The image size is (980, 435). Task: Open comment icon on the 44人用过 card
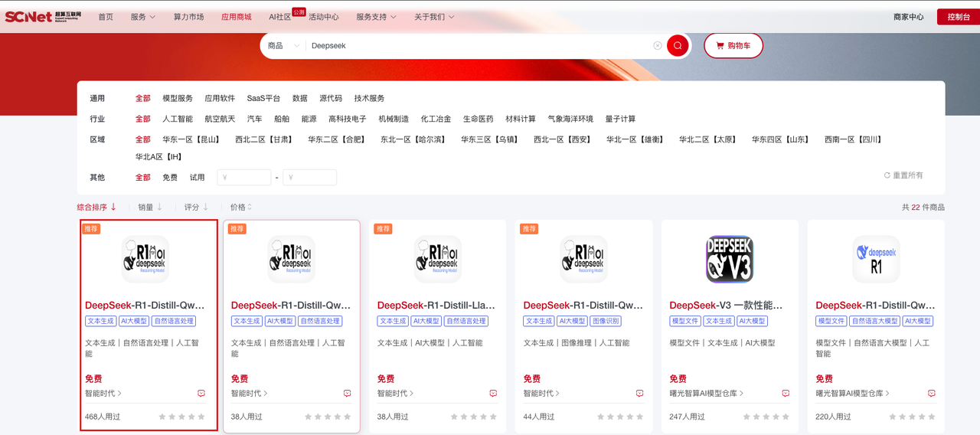coord(640,393)
